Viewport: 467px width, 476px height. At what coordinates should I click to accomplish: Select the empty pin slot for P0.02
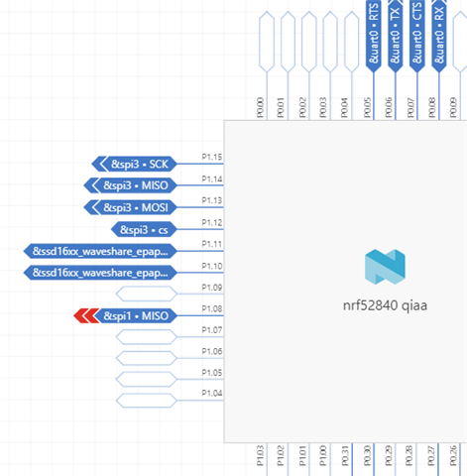click(x=309, y=42)
